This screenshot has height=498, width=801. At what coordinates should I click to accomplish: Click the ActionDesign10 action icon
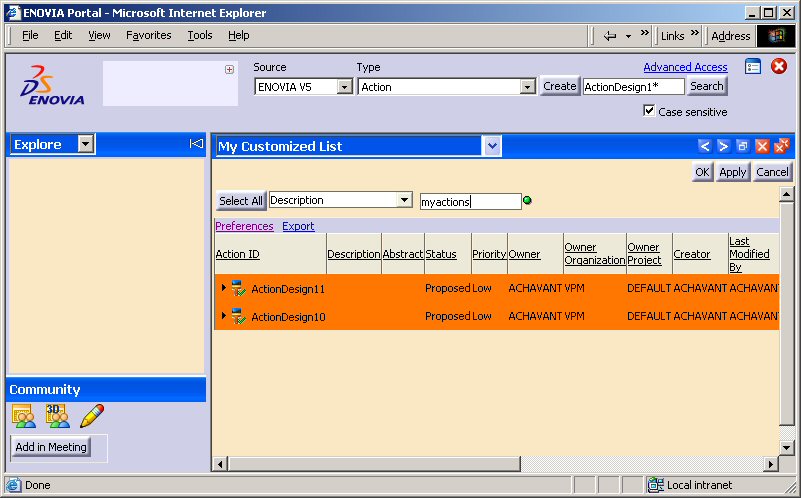tap(239, 316)
